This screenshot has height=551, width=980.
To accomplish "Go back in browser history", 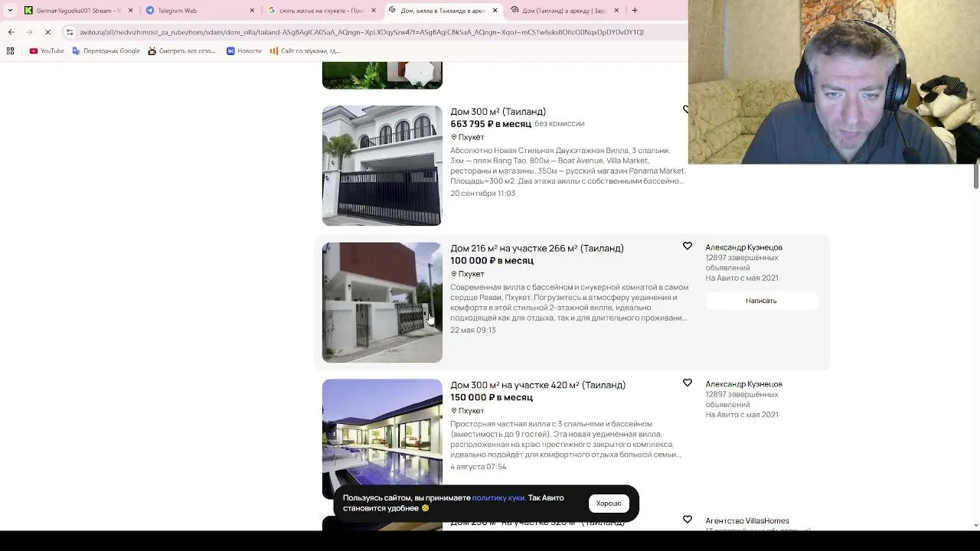I will tap(11, 32).
